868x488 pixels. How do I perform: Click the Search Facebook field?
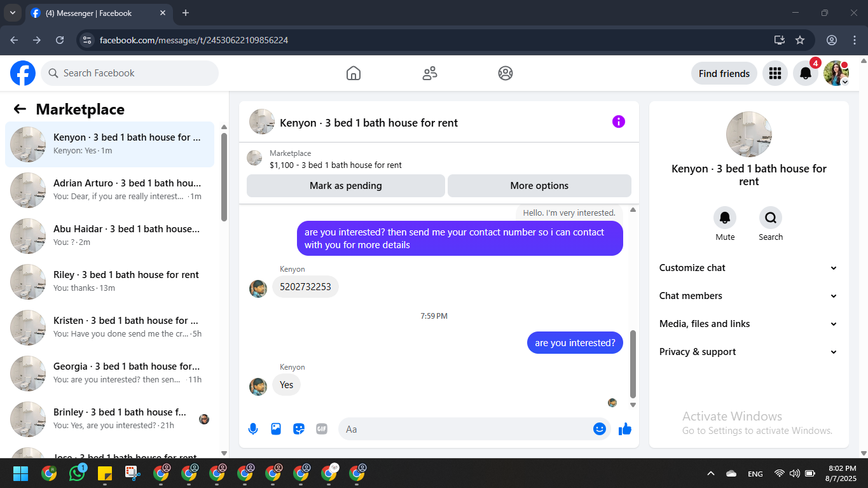130,73
